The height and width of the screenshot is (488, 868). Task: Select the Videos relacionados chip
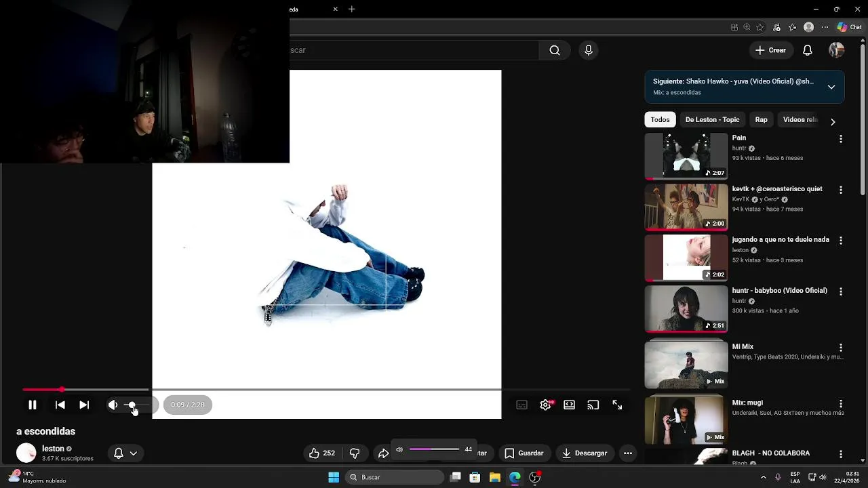pyautogui.click(x=800, y=120)
